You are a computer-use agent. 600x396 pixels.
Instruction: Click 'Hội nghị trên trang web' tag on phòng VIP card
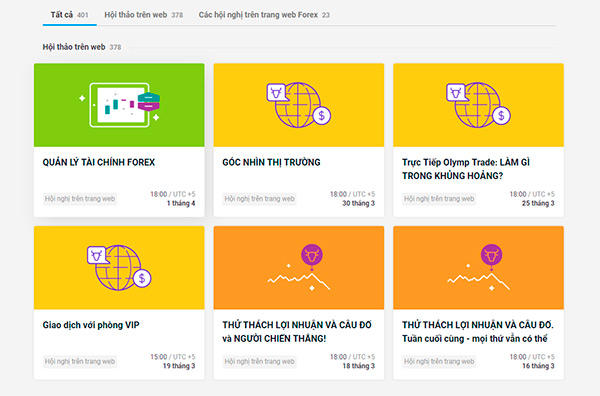[x=80, y=361]
